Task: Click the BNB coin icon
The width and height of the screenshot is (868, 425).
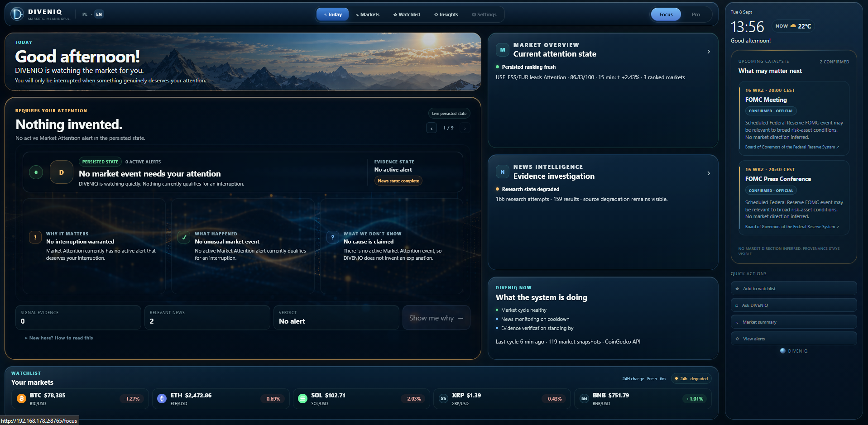Action: [x=584, y=398]
